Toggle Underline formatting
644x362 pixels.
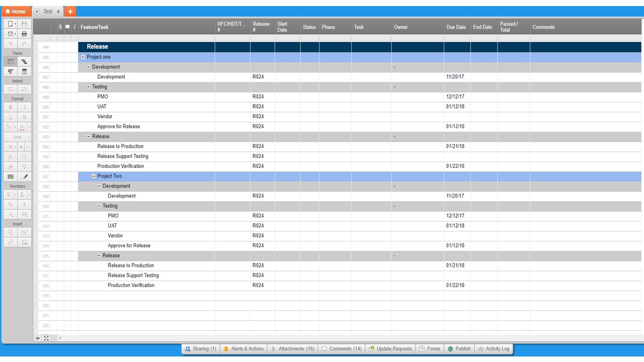pos(11,117)
